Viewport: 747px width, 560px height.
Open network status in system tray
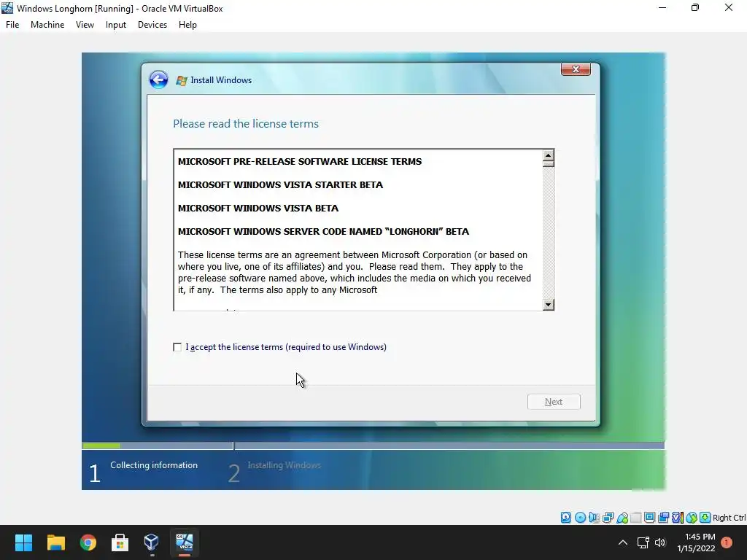pyautogui.click(x=643, y=542)
